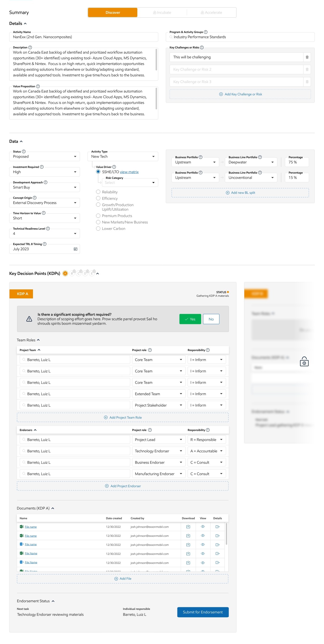The image size is (324, 644).
Task: Switch to the Incubate stage tab
Action: tap(162, 13)
